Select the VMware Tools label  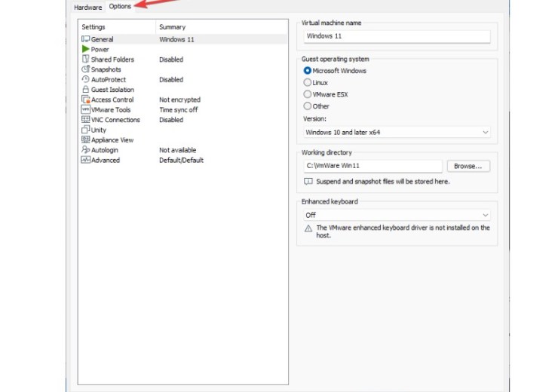111,109
